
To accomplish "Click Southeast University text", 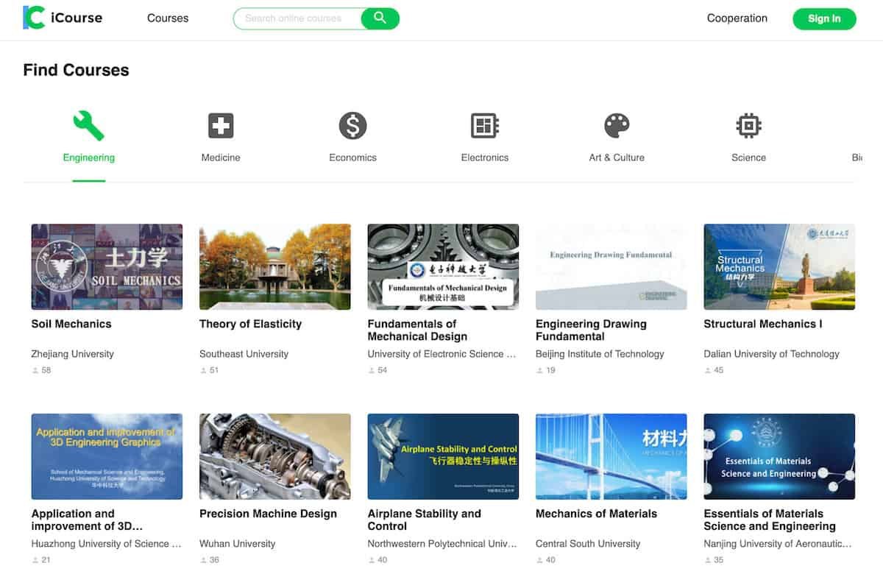I will click(x=244, y=354).
